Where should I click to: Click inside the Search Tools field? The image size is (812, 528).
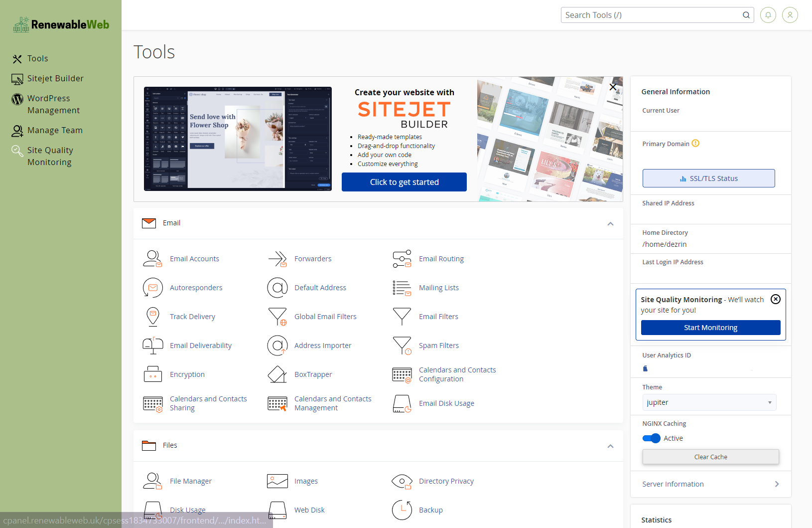[x=648, y=15]
